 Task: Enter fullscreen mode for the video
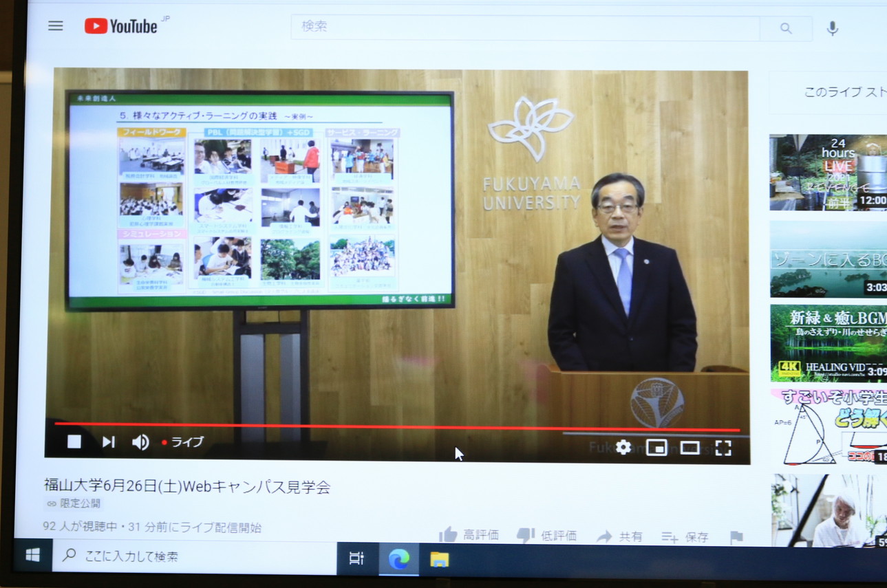point(723,448)
